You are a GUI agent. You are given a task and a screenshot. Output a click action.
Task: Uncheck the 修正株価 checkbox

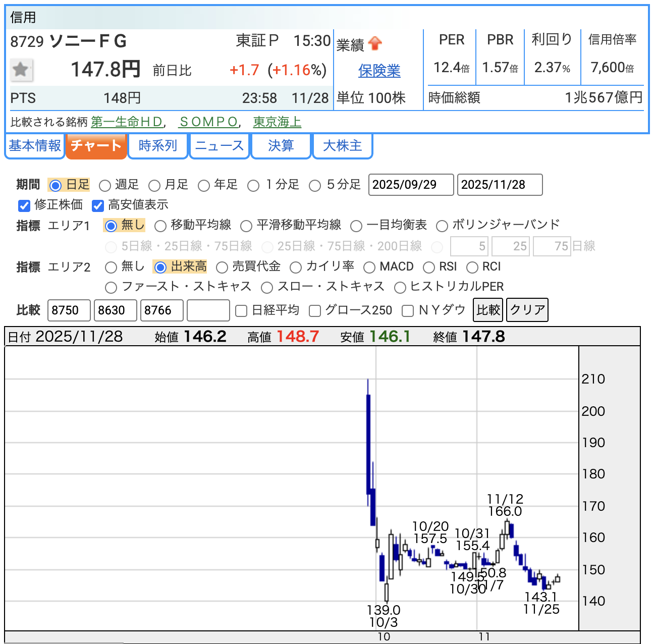click(24, 205)
